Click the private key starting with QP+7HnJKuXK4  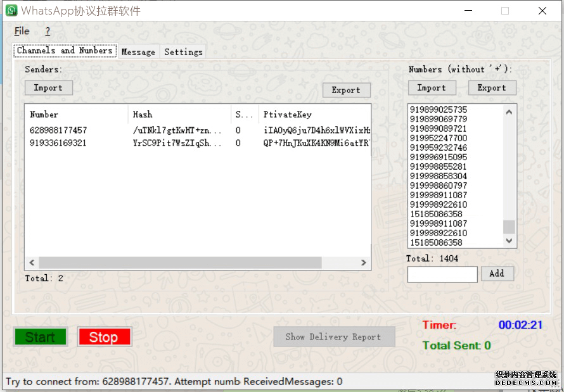(x=316, y=143)
